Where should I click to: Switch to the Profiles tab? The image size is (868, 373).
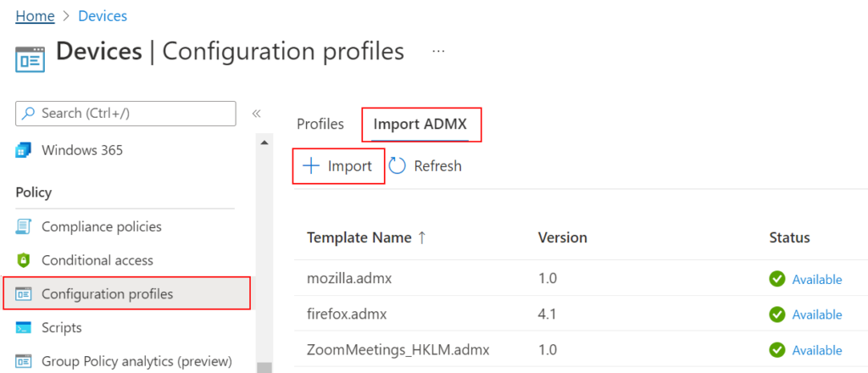click(320, 124)
